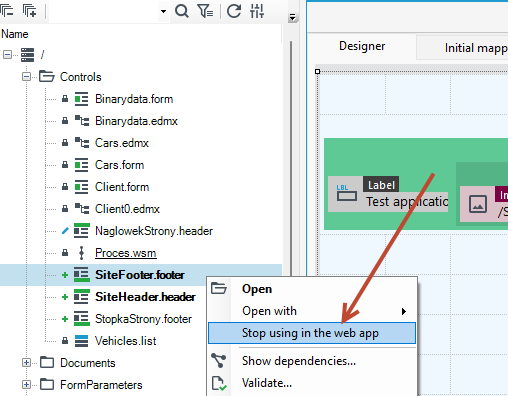Click the expand all tree icon
This screenshot has height=396, width=508.
29,11
